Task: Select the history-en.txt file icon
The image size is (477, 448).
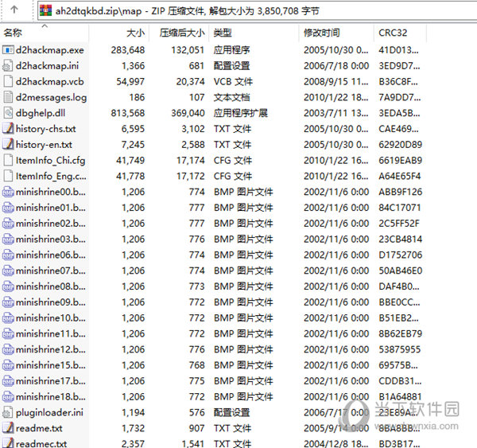Action: point(8,144)
